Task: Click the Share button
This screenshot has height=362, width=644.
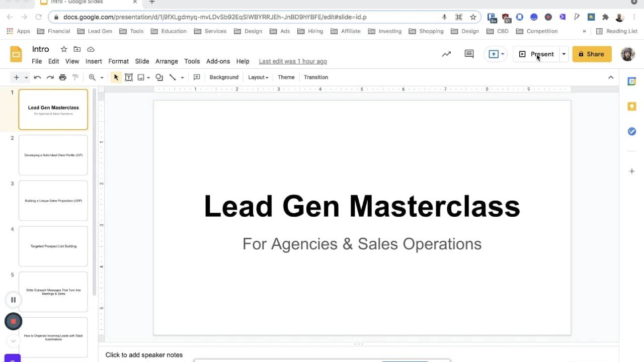Action: coord(592,54)
